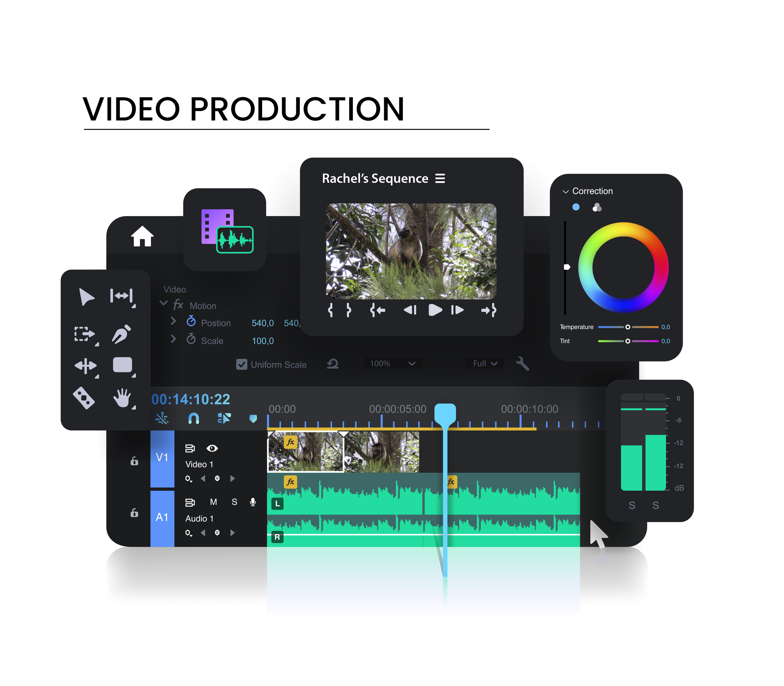This screenshot has height=686, width=784.
Task: Select the Ripple Edit tool
Action: click(121, 296)
